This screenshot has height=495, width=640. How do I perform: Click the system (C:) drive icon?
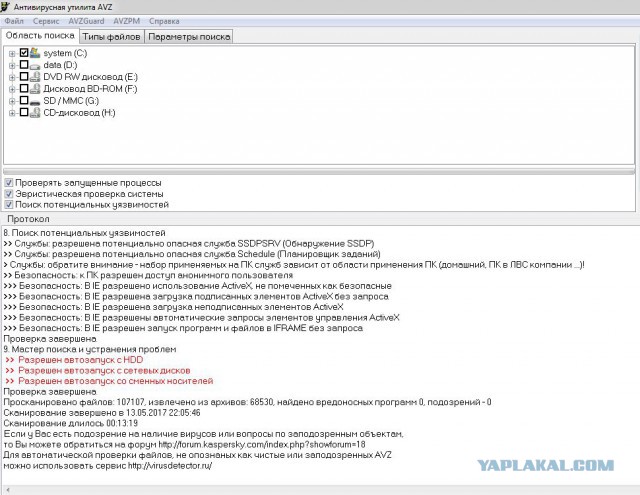pyautogui.click(x=35, y=53)
